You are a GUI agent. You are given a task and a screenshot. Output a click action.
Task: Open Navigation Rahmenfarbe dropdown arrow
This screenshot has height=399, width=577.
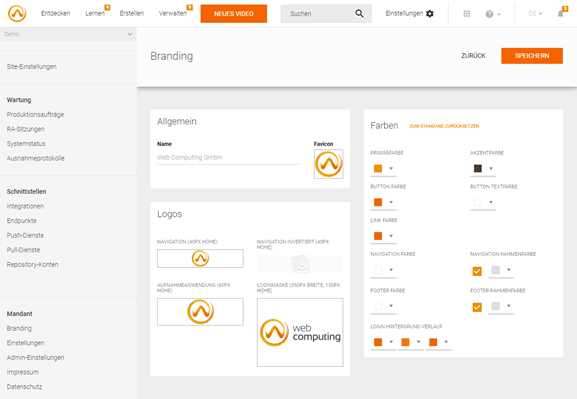[509, 270]
